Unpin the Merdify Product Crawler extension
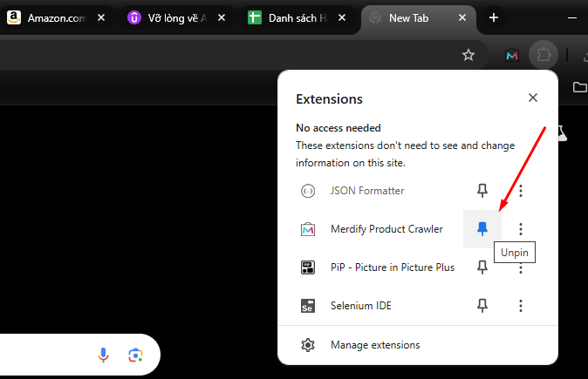The image size is (588, 379). [482, 229]
